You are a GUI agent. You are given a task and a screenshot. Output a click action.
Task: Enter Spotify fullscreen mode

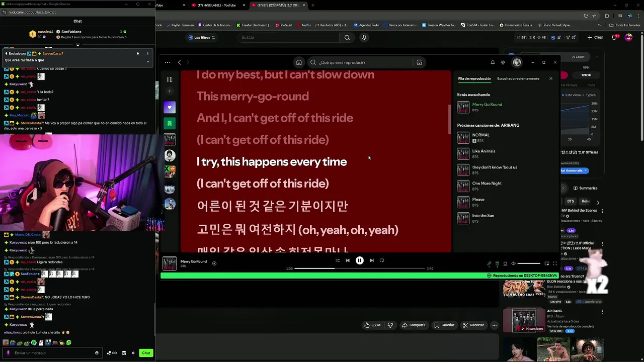[555, 263]
